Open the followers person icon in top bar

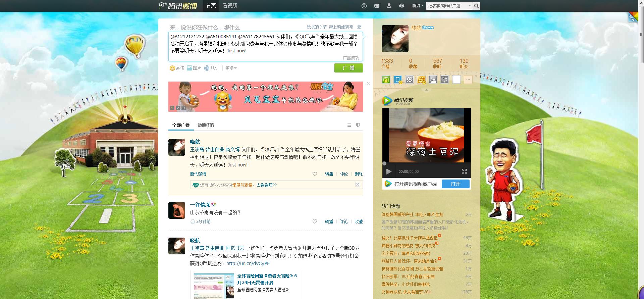point(389,6)
